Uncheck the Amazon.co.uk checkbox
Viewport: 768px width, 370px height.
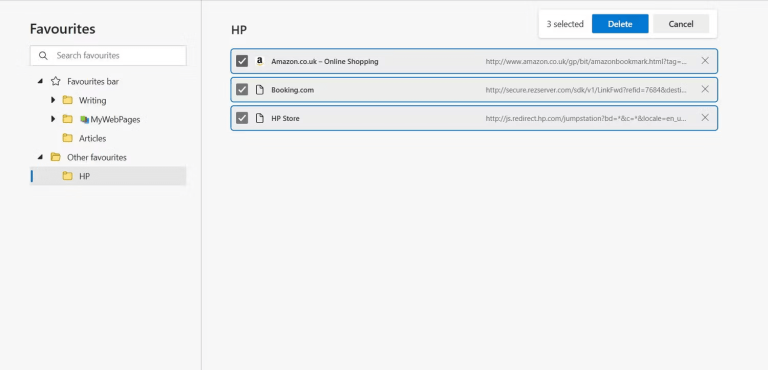tap(242, 61)
